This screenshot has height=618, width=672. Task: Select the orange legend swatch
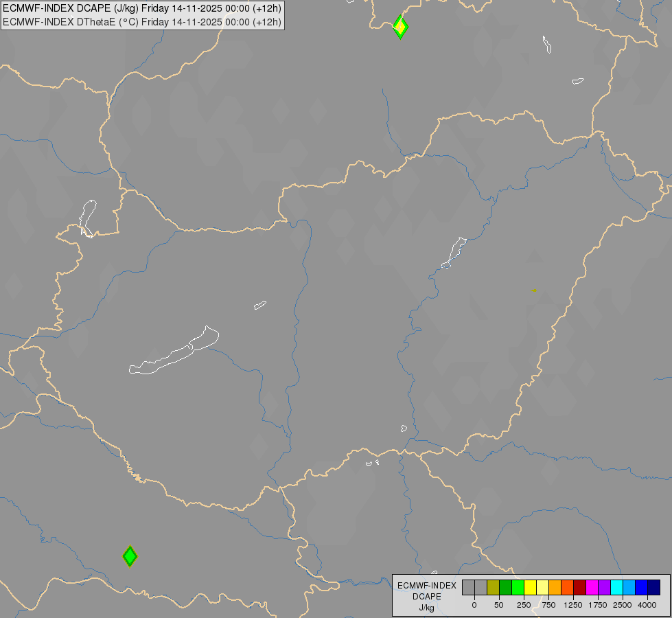(555, 588)
